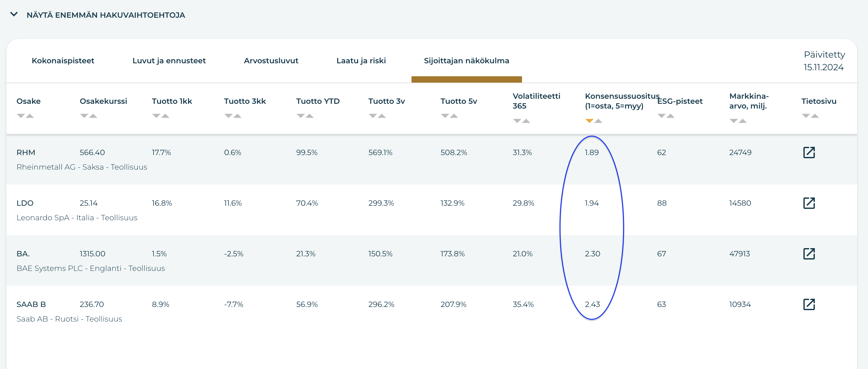Open Leonardo SpA info page icon
868x369 pixels.
pyautogui.click(x=809, y=203)
